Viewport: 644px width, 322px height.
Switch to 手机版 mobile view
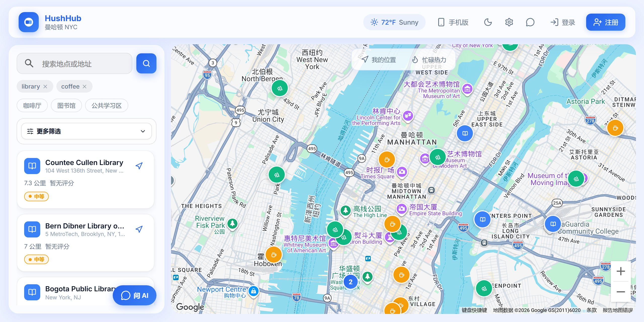453,22
